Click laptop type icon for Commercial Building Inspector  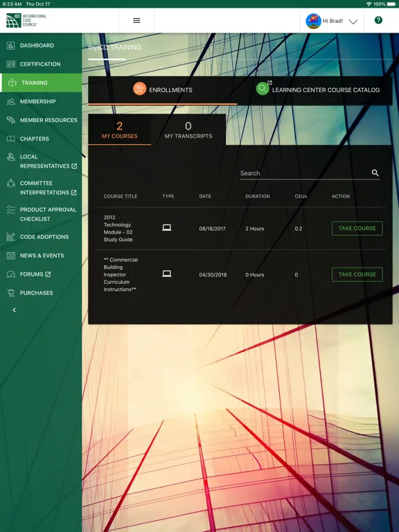(166, 274)
